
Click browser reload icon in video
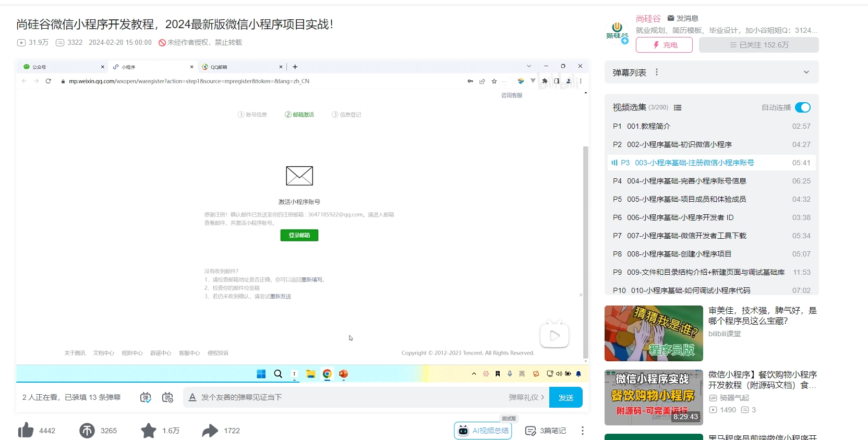[49, 81]
